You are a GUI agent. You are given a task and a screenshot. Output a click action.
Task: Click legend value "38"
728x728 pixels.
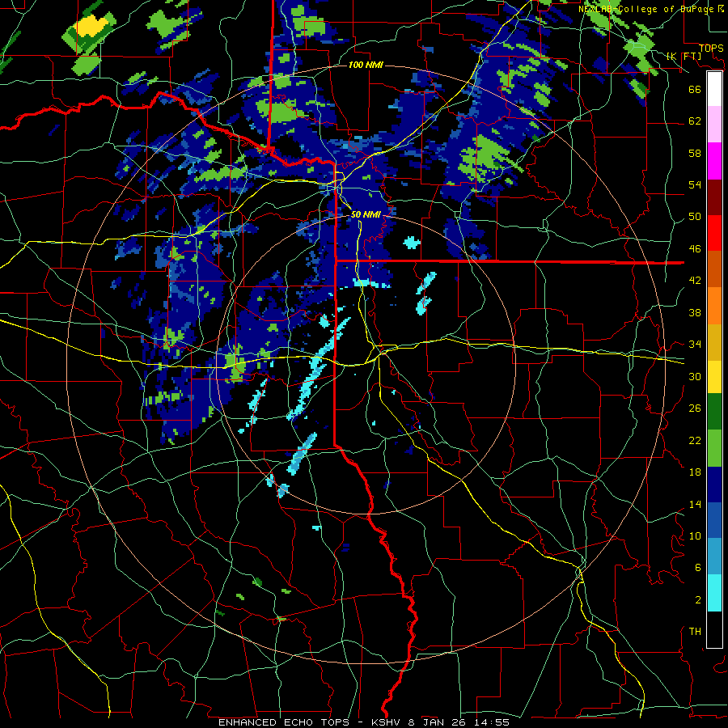695,312
